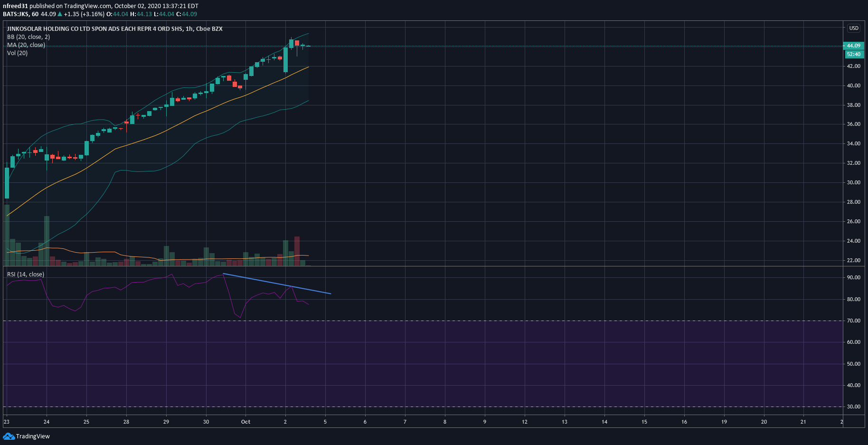Click the nfreed31 author name
The height and width of the screenshot is (445, 868).
click(x=15, y=6)
